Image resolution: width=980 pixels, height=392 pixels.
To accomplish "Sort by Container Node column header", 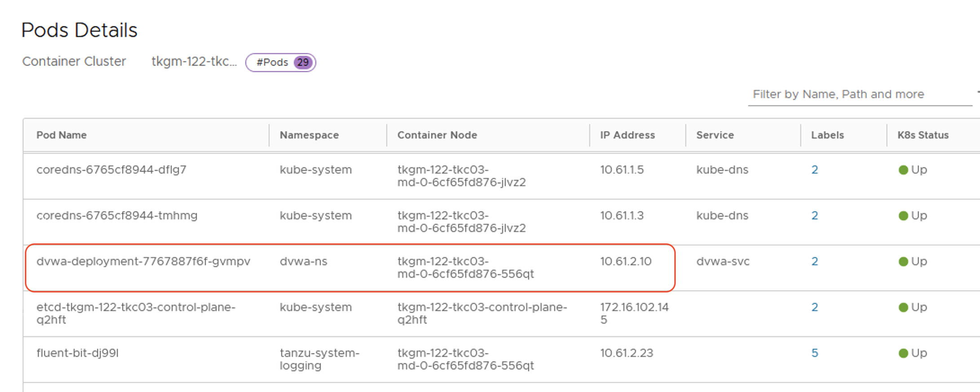I will 437,135.
